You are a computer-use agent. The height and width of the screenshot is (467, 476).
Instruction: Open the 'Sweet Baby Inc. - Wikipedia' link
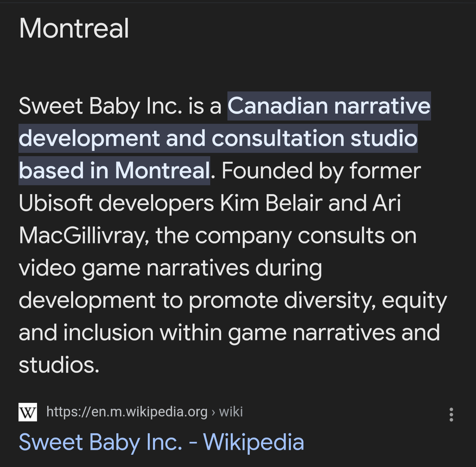click(161, 442)
